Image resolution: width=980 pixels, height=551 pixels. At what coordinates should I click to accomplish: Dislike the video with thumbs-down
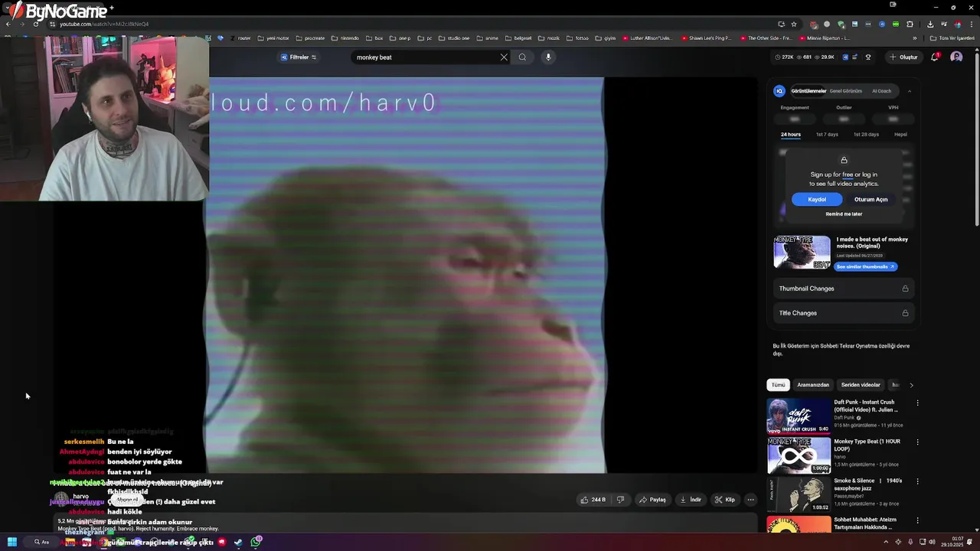tap(620, 500)
